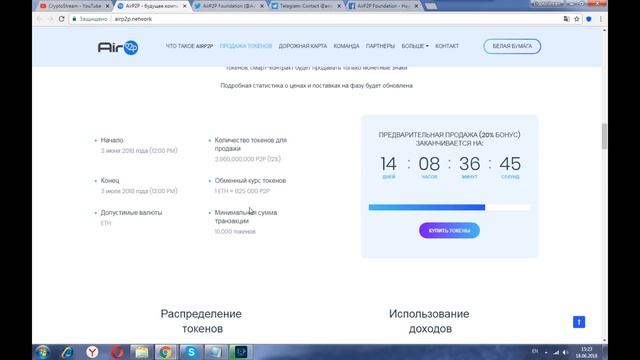Click the volume icon in system tray
The width and height of the screenshot is (640, 360).
pos(566,352)
